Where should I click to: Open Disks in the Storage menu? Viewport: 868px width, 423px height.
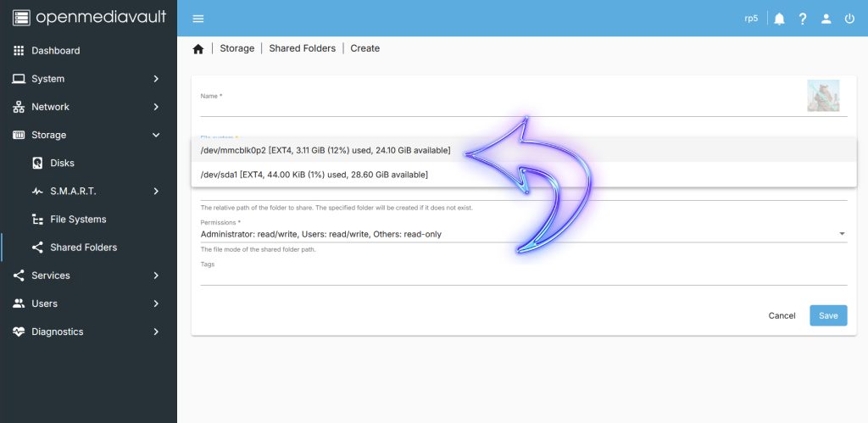click(x=62, y=163)
